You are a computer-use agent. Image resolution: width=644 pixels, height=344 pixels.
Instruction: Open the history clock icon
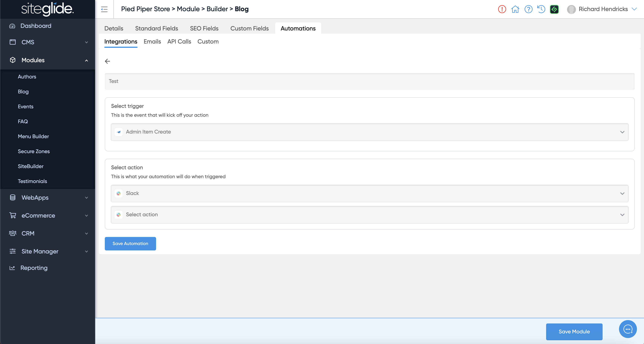541,9
